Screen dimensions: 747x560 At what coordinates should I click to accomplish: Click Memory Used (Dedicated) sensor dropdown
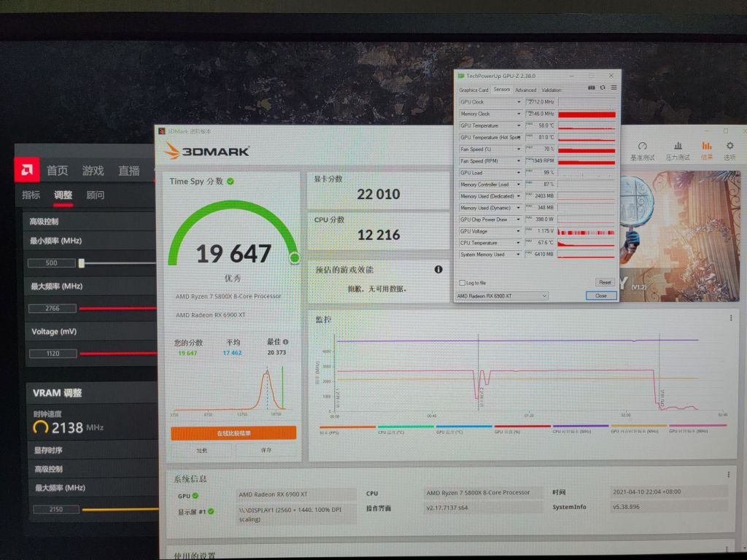519,196
